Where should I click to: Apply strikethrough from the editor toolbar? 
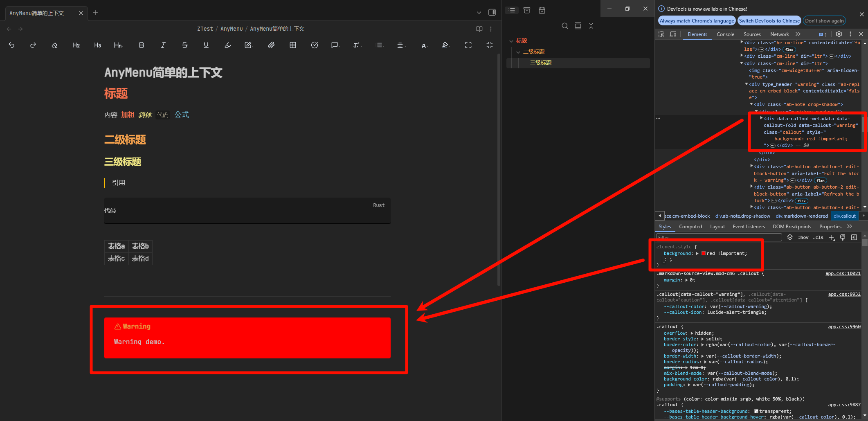pyautogui.click(x=184, y=45)
